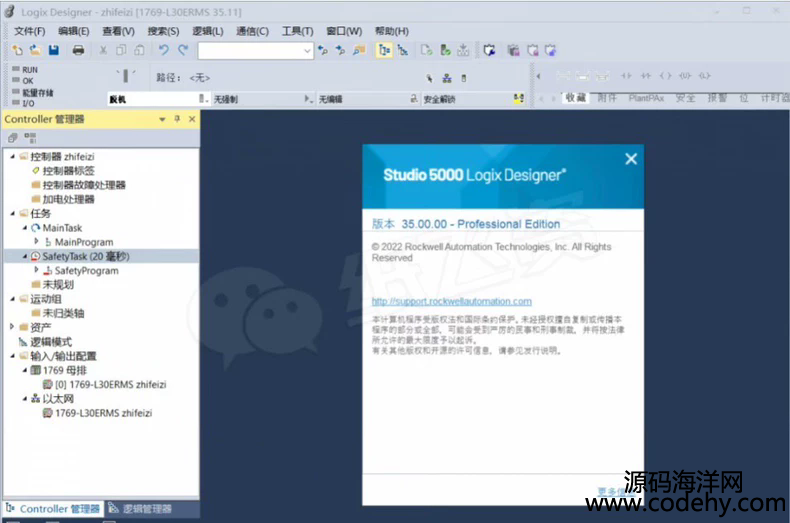Select the SafetyTask (20 毫秒) item
The width and height of the screenshot is (790, 523).
coord(86,256)
